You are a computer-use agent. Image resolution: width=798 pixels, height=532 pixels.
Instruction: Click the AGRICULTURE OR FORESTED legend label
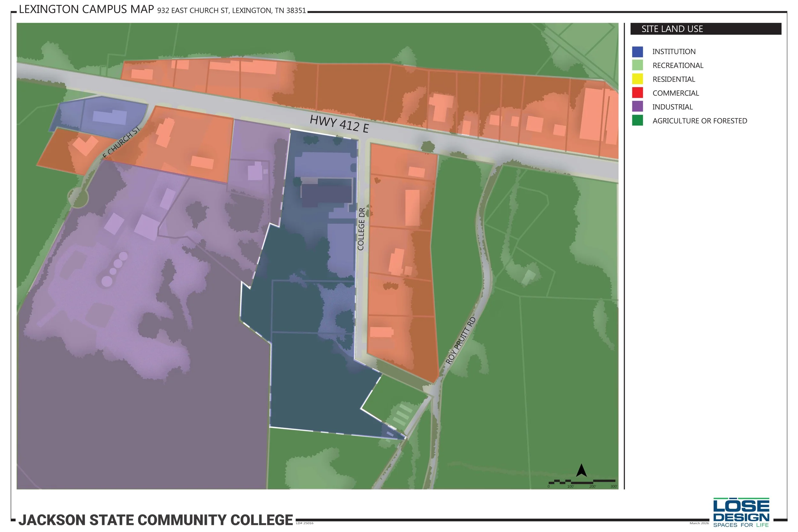click(x=700, y=121)
